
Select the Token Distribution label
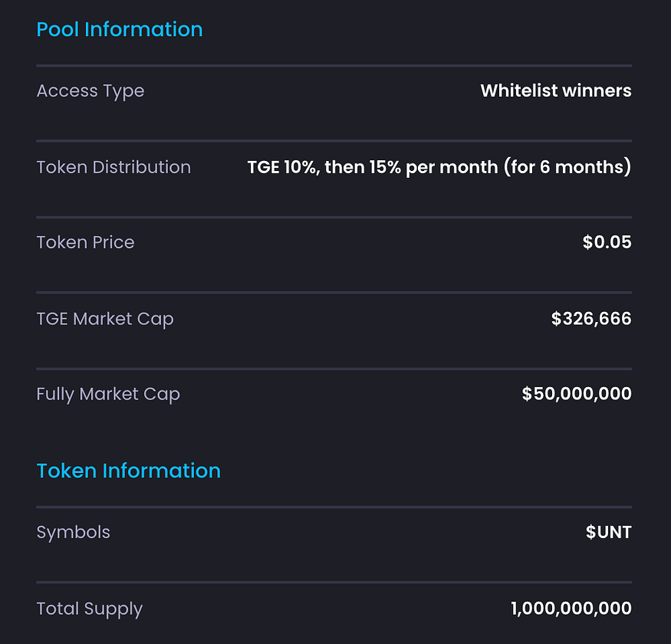[113, 167]
